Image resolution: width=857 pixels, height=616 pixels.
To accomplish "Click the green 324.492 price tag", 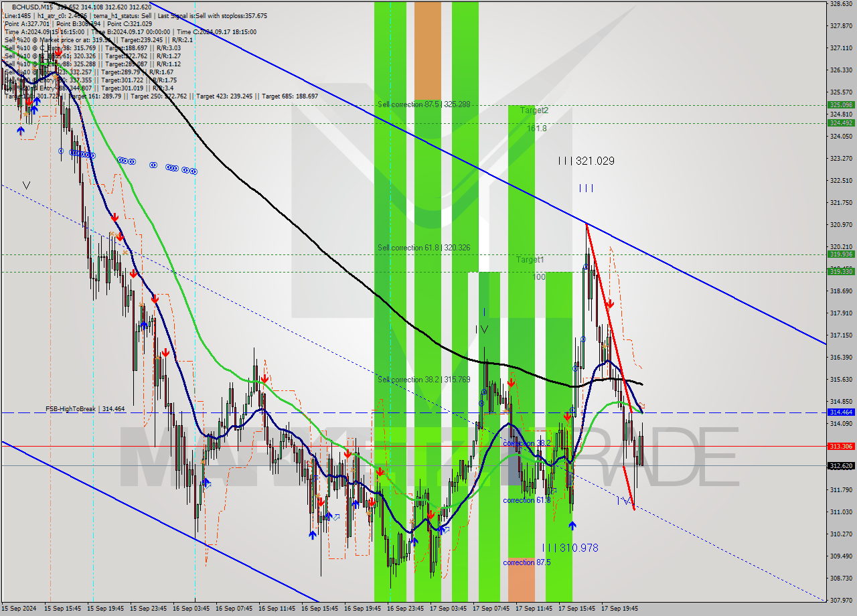I will point(841,123).
